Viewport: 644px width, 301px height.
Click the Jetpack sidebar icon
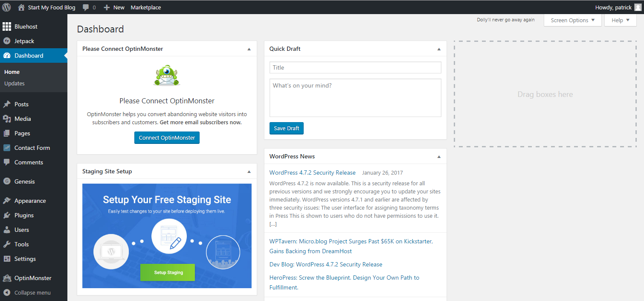(7, 41)
